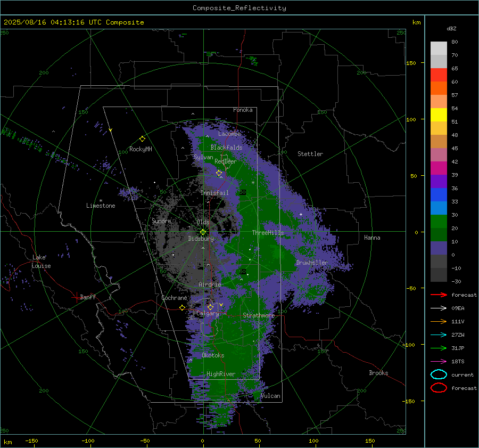Screen dimensions: 479x448
Task: Select the RockyMH label
Action: click(x=141, y=149)
